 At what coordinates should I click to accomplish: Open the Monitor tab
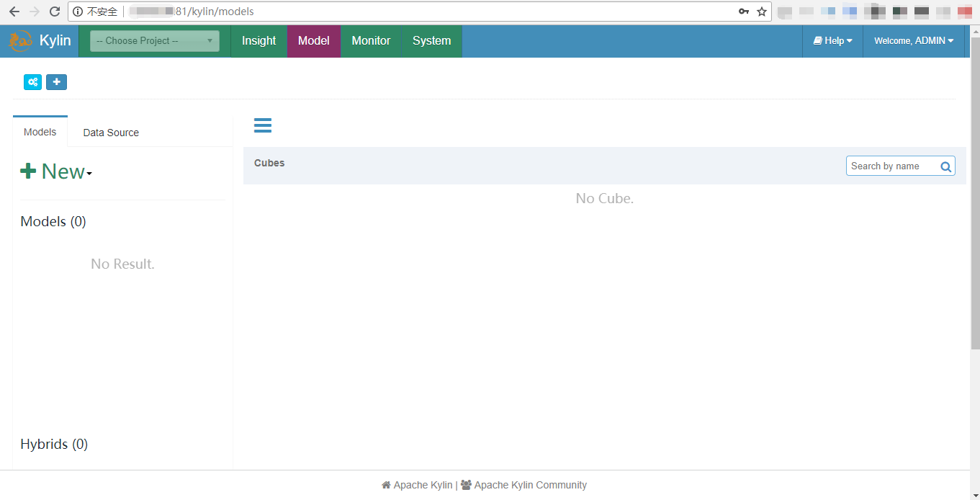click(x=371, y=41)
